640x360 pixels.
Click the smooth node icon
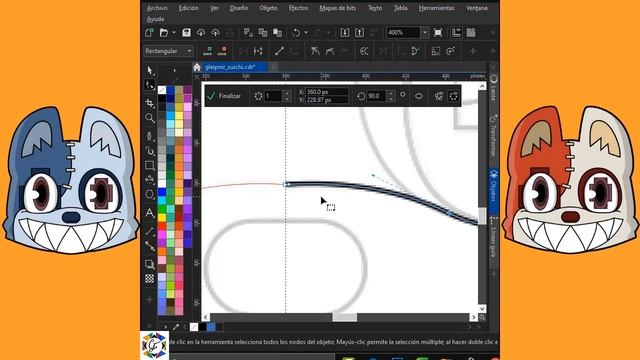[330, 51]
